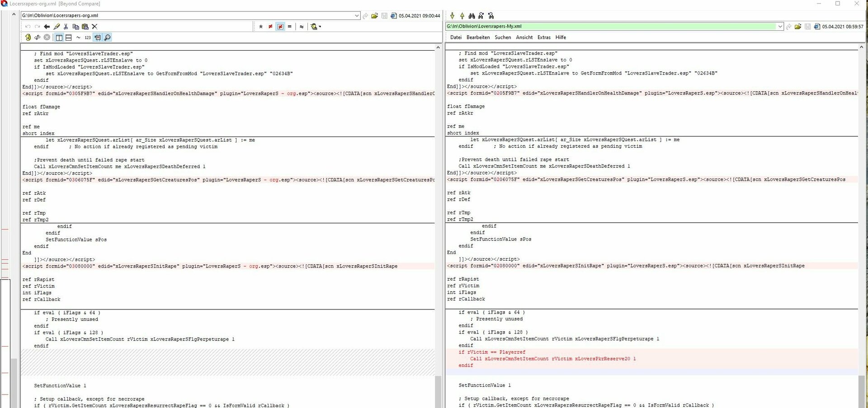Open the rules referee icon
Screen dimensions: 868x408
[x=314, y=27]
